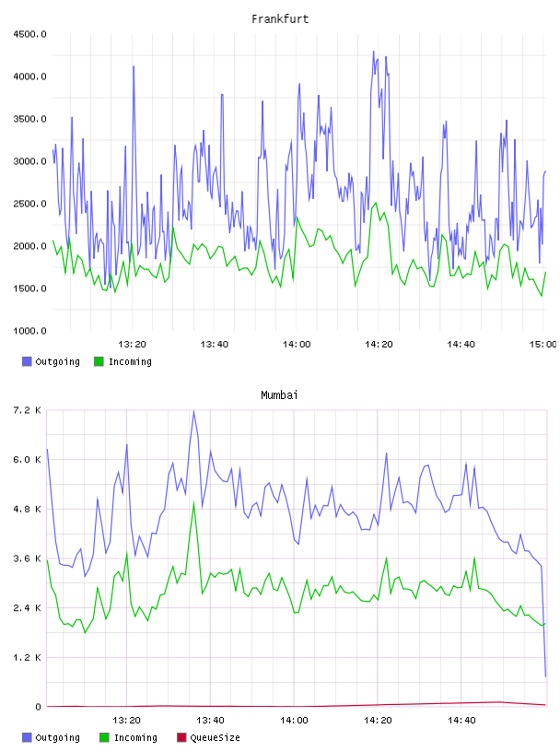Click the Mumbai 'Outgoing' legend label
Viewport: 560px width, 752px height.
(x=57, y=738)
